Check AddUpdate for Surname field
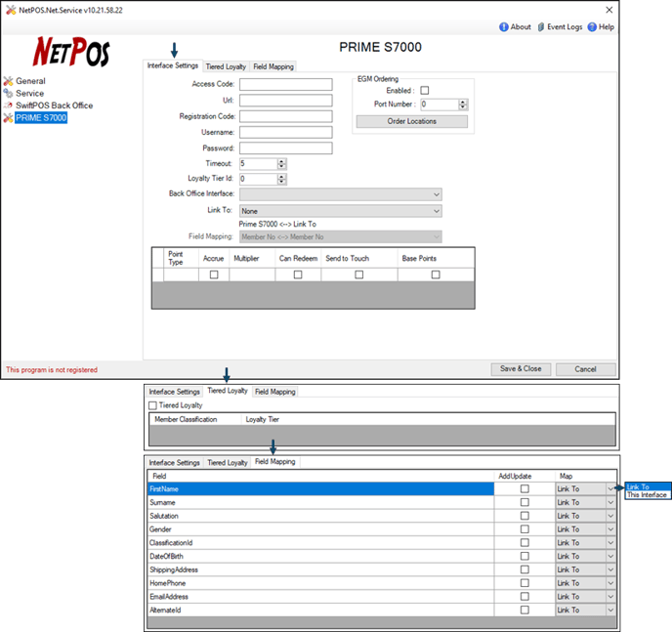 pos(525,502)
